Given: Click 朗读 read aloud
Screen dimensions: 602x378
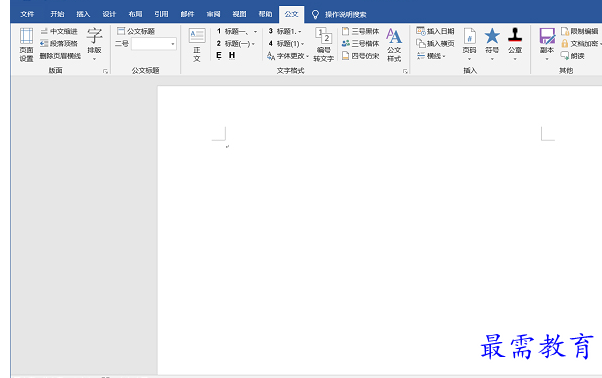Looking at the screenshot, I should pyautogui.click(x=573, y=56).
